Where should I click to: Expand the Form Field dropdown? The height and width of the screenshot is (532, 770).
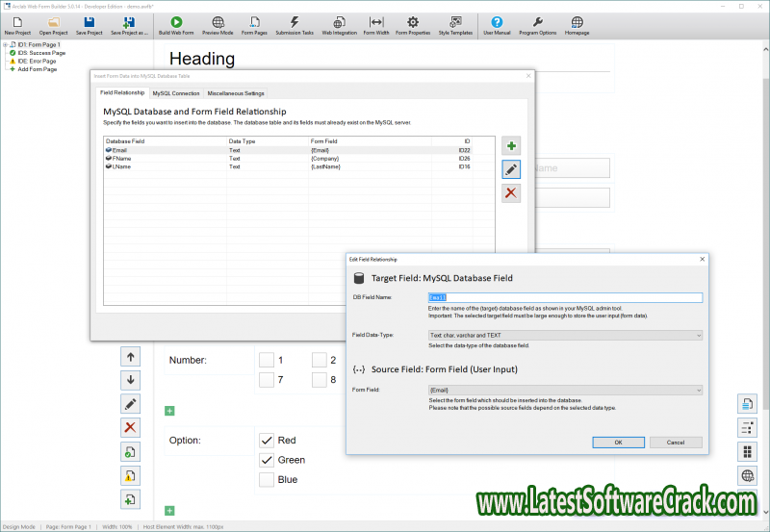point(565,390)
